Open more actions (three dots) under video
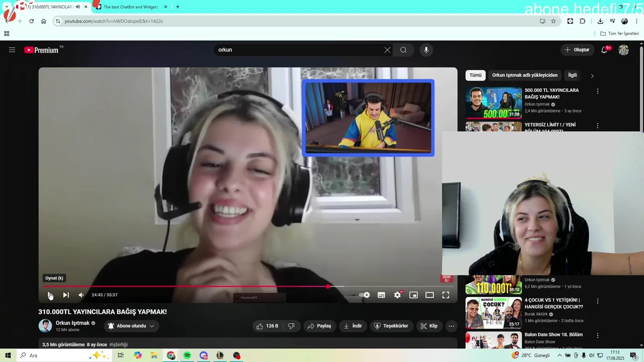644x362 pixels. tap(451, 326)
